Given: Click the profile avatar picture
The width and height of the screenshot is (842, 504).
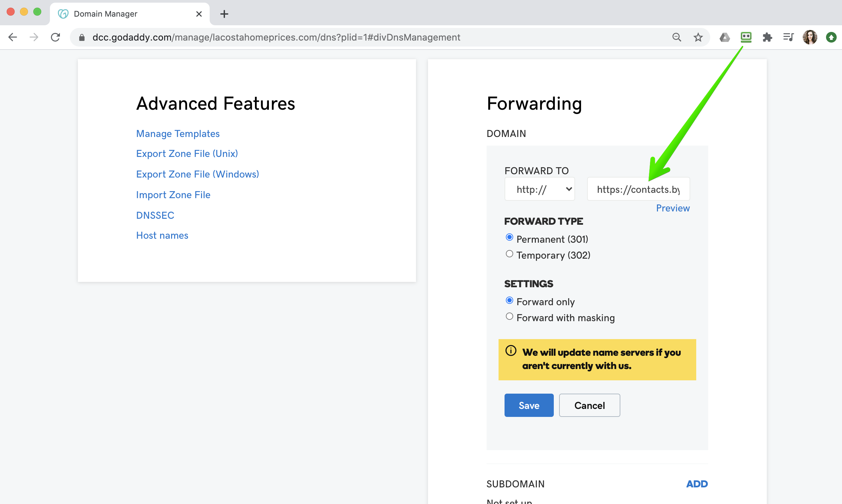Looking at the screenshot, I should pos(810,37).
